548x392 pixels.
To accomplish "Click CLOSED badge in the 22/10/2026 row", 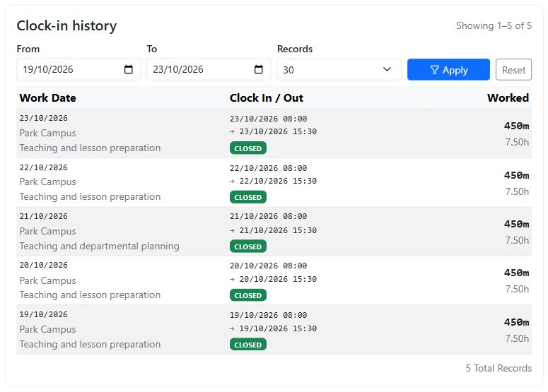I will 248,197.
